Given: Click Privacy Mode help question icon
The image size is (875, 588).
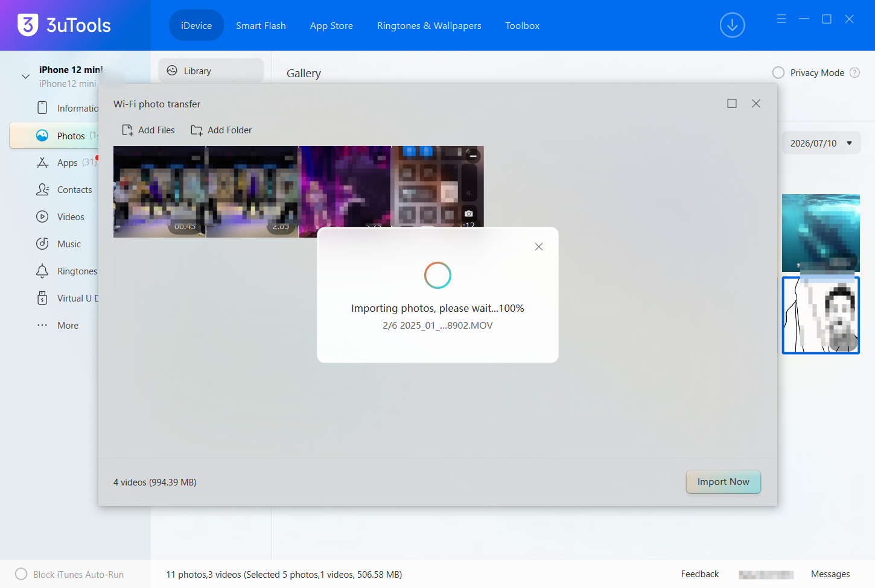Looking at the screenshot, I should point(854,72).
